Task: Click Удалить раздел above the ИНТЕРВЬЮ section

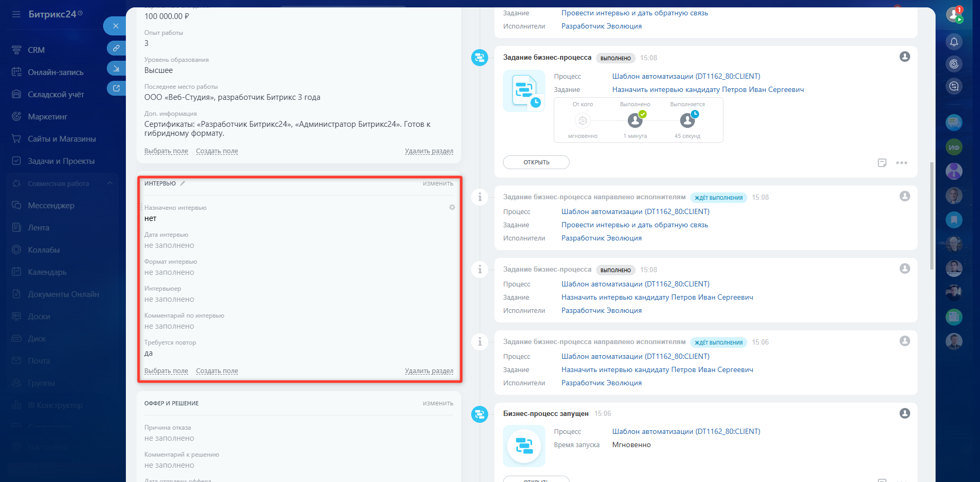Action: point(429,151)
